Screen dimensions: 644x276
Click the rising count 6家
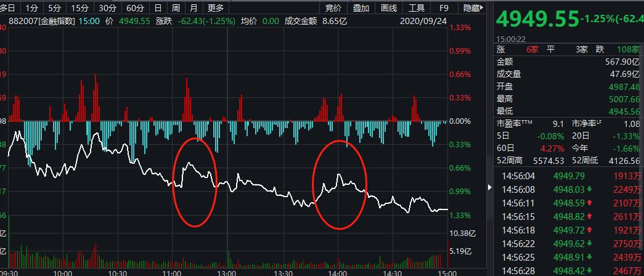(532, 50)
